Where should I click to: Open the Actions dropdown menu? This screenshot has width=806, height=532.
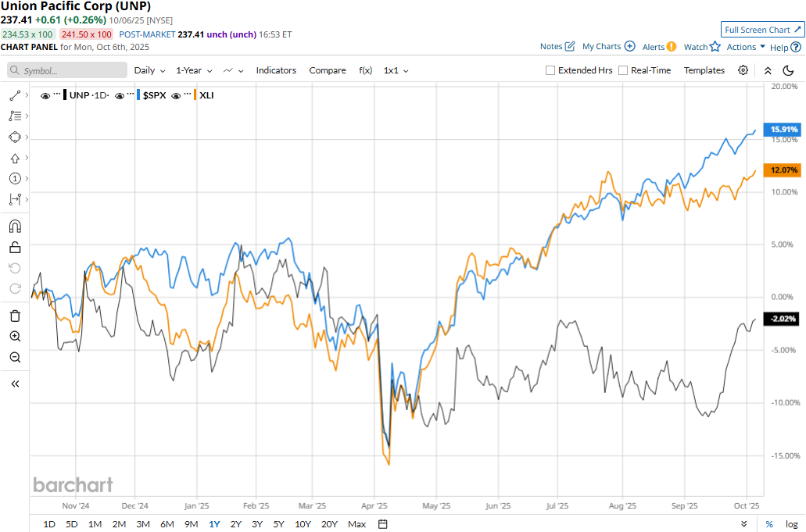click(x=746, y=47)
